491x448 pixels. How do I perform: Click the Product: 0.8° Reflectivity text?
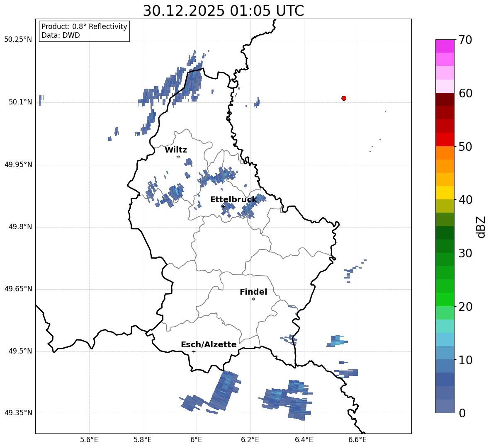click(x=84, y=27)
